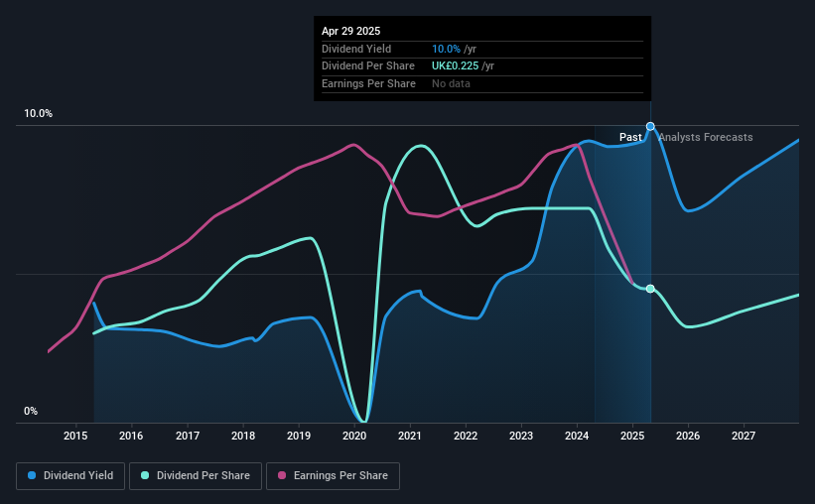Click the 2020 x-axis label
Viewport: 815px width, 504px height.
(x=354, y=436)
